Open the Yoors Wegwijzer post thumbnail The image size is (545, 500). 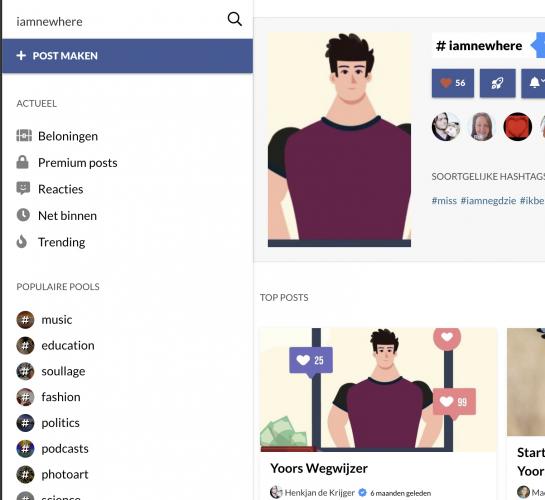coord(379,390)
